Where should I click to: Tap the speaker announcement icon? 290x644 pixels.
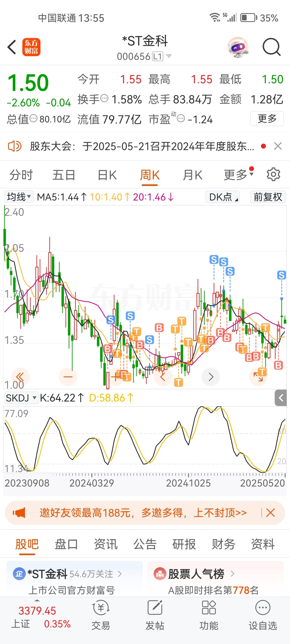15,146
